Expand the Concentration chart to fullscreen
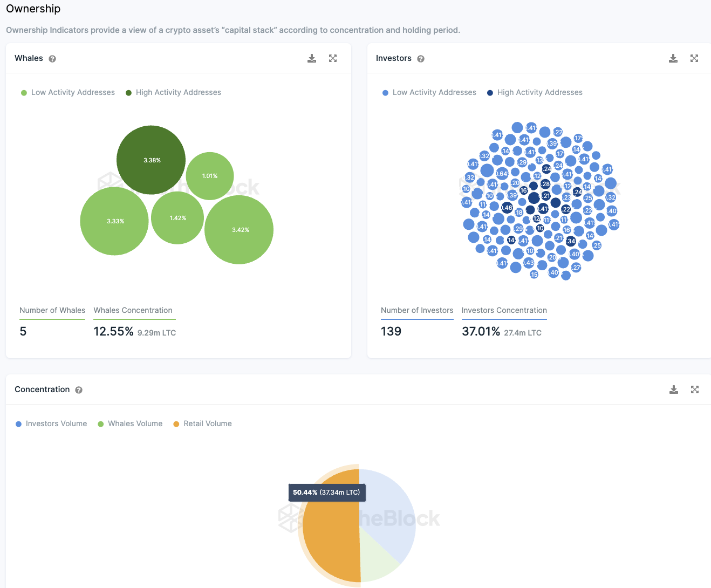Image resolution: width=711 pixels, height=588 pixels. 695,389
